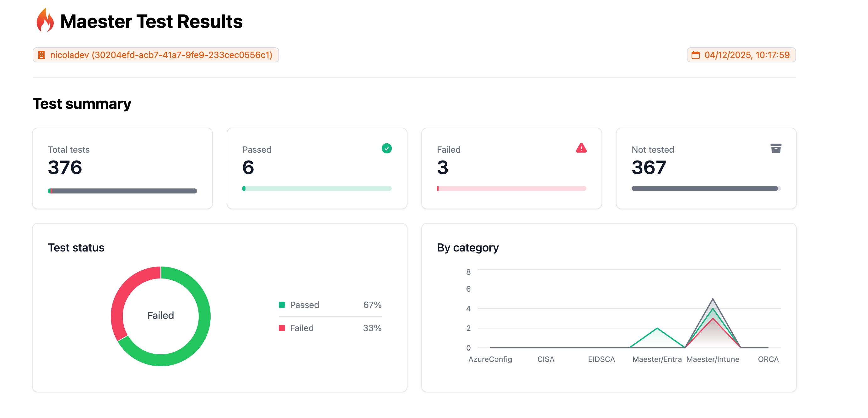
Task: Click the Passed card progress bar
Action: pos(317,188)
